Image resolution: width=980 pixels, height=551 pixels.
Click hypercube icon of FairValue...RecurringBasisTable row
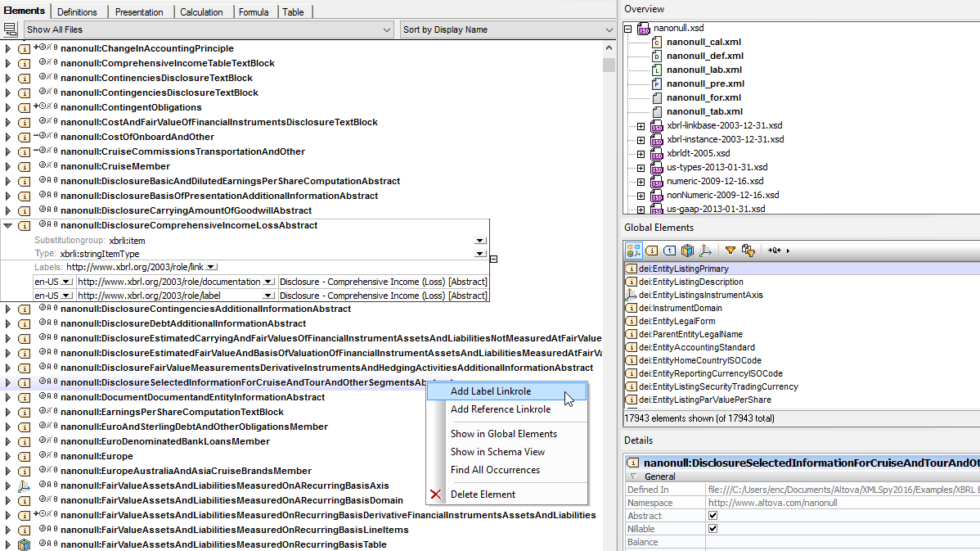(24, 544)
